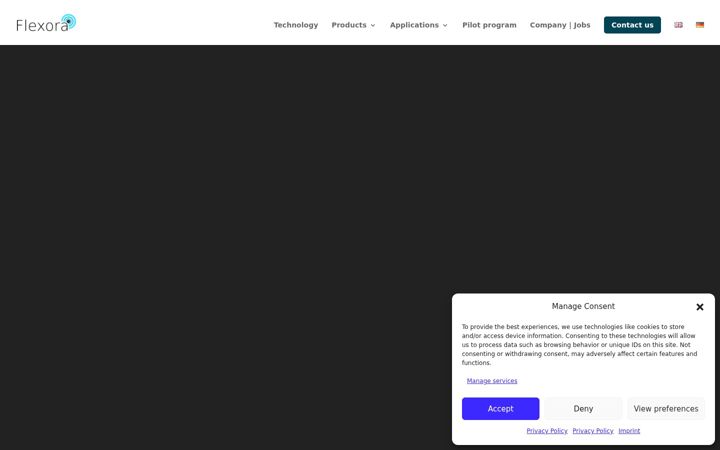Open the Imprint link

[x=629, y=431]
